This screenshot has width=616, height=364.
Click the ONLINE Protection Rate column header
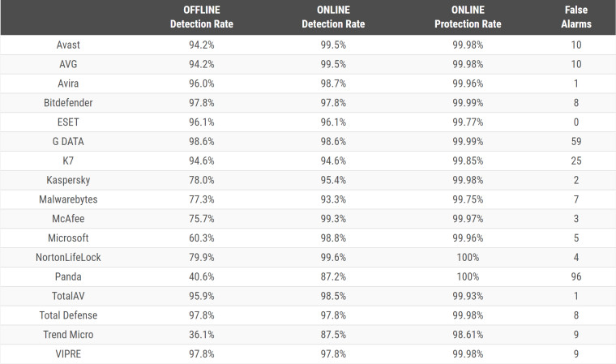pyautogui.click(x=466, y=17)
